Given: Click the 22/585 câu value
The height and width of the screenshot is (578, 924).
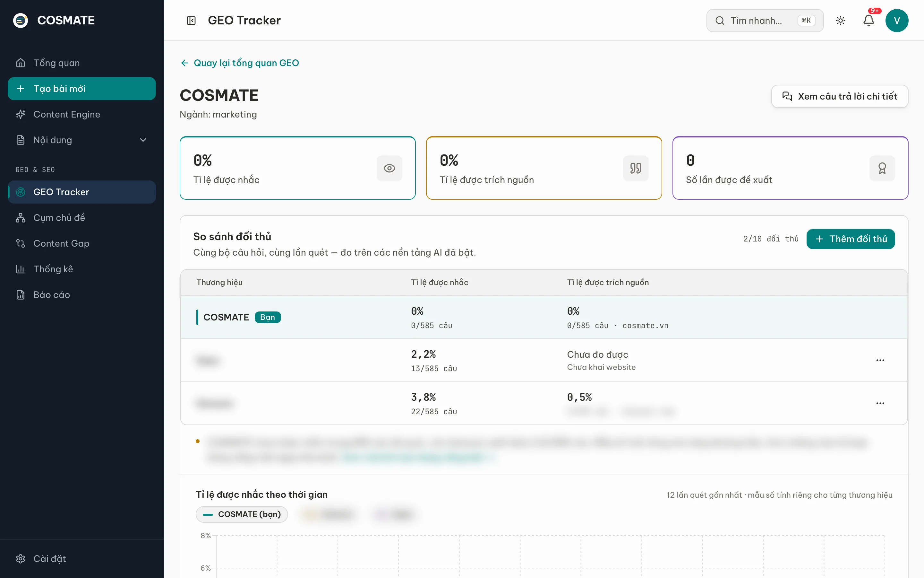Looking at the screenshot, I should [434, 412].
